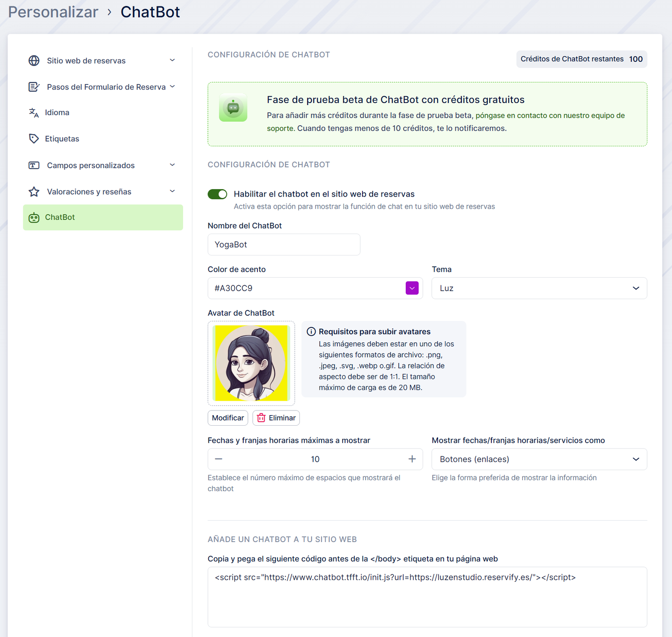The width and height of the screenshot is (672, 637).
Task: Click the star icon for Valoraciones y reseñas
Action: click(x=34, y=192)
